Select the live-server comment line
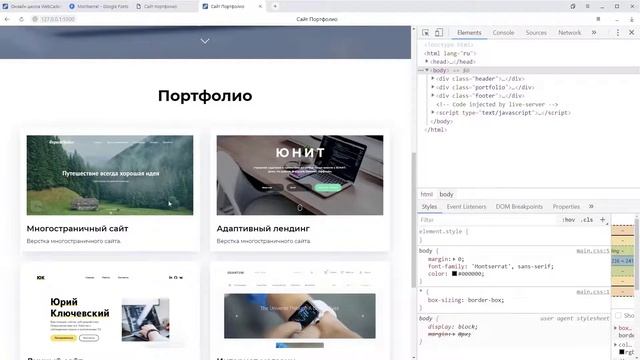 pyautogui.click(x=497, y=104)
